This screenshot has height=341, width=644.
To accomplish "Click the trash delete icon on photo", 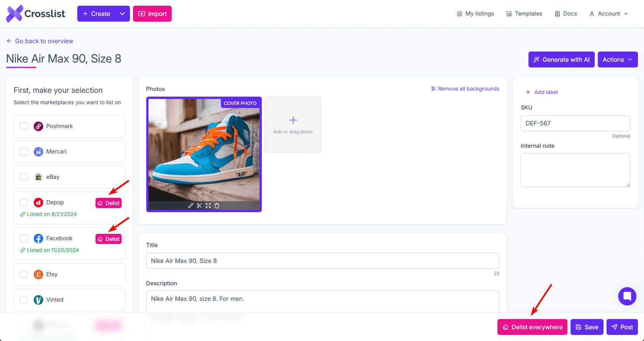I will [217, 206].
